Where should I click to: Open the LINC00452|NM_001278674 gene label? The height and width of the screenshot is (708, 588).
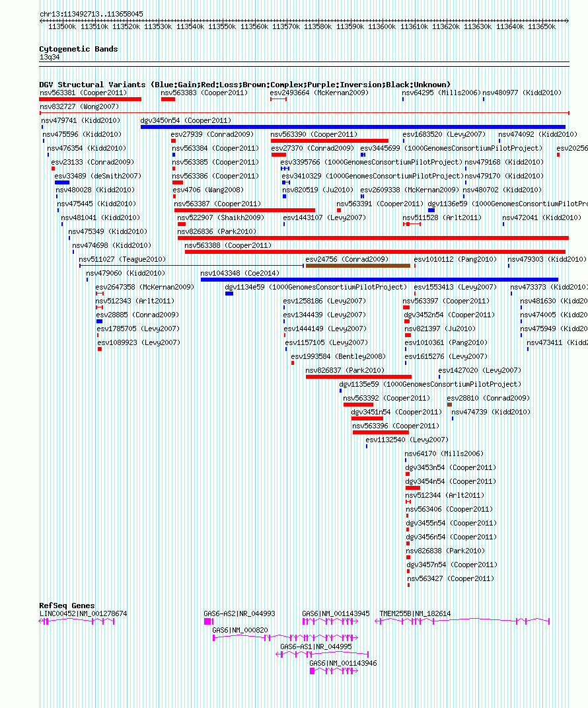coord(83,614)
